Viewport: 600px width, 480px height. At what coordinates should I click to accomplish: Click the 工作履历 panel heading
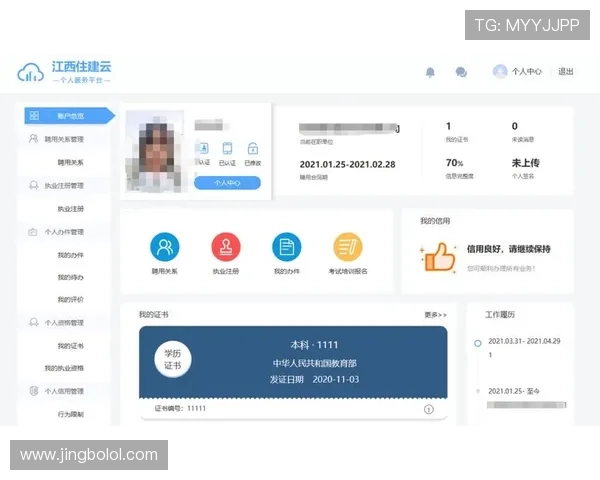coord(500,315)
